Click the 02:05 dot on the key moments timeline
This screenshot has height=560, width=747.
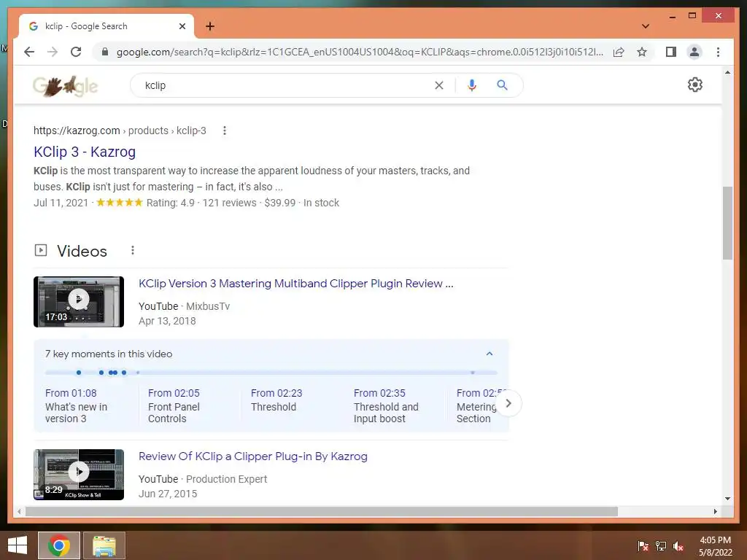coord(101,373)
